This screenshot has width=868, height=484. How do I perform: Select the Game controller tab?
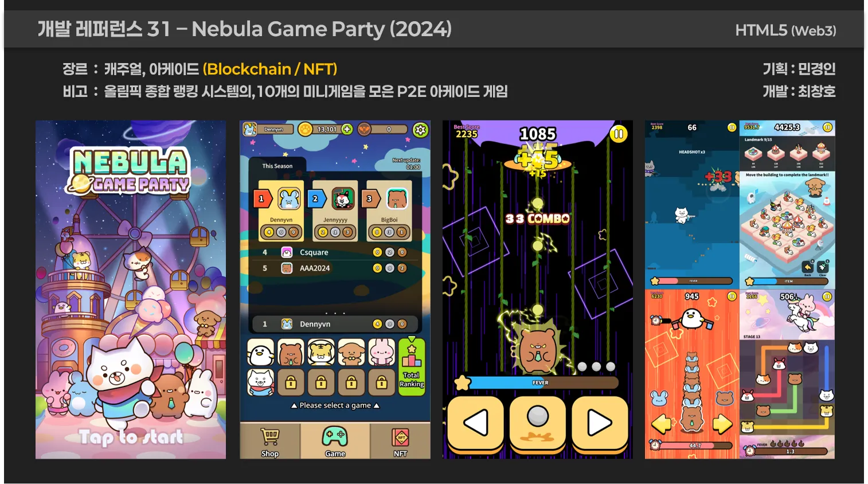click(x=335, y=441)
